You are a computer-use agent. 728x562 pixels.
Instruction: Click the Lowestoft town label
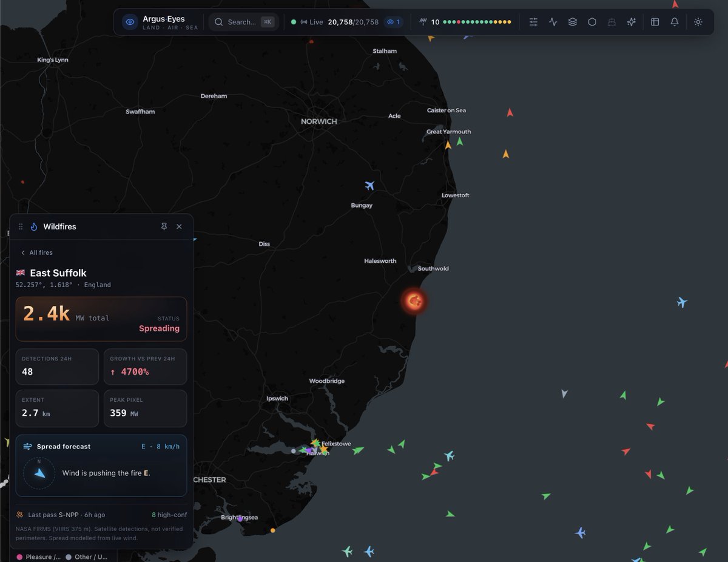point(456,195)
